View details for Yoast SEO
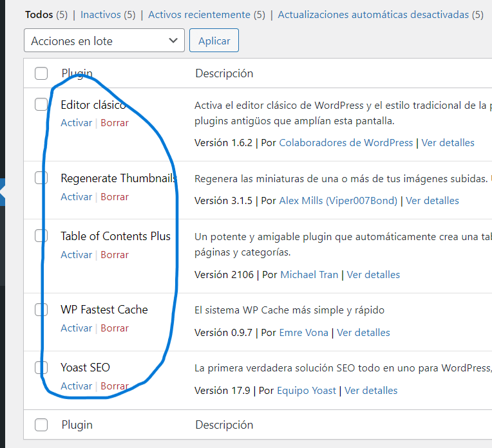The image size is (492, 448). (371, 391)
